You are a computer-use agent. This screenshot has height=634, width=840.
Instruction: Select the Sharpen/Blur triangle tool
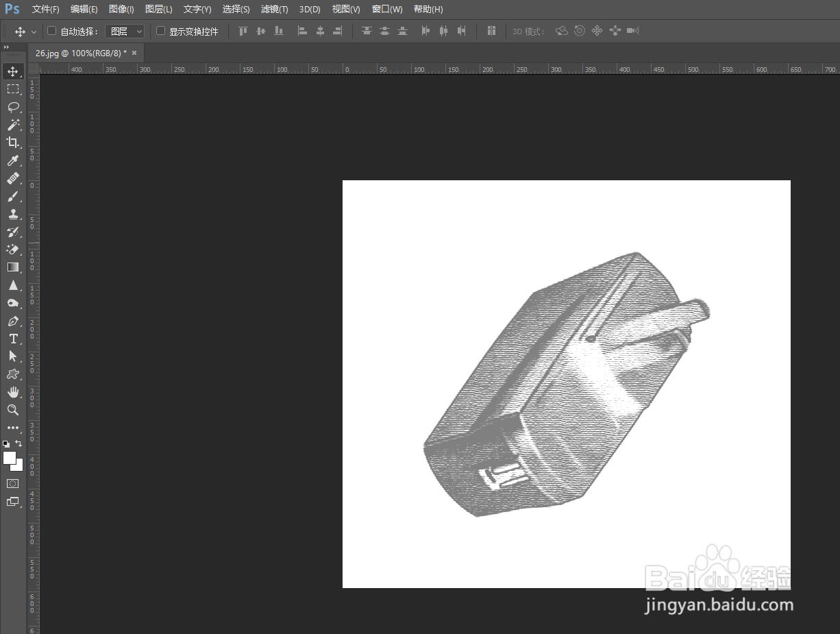tap(13, 285)
